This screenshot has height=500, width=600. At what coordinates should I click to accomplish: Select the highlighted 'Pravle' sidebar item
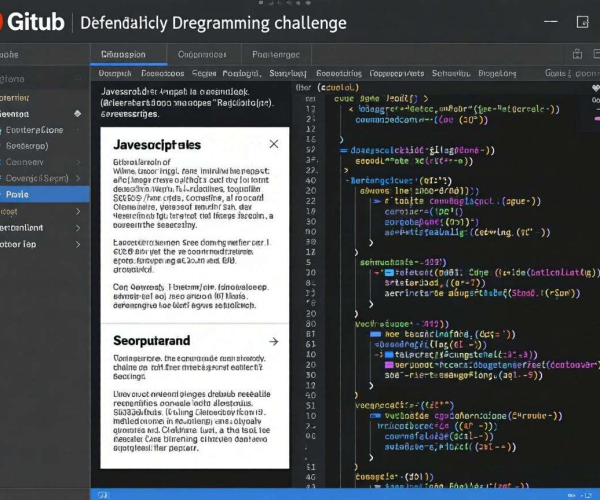(45, 194)
